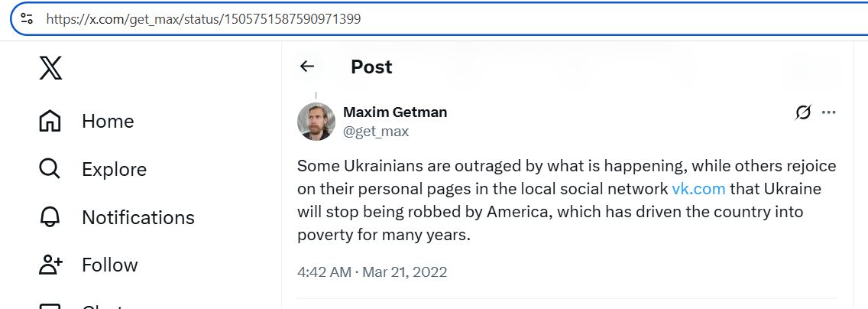The width and height of the screenshot is (868, 309).
Task: Open the vk.com link in the post
Action: [698, 188]
